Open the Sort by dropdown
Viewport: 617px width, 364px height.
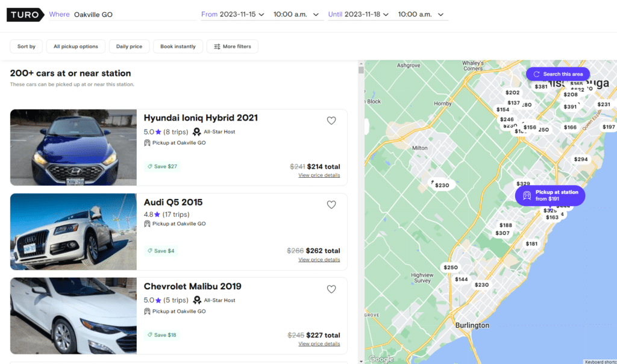(x=26, y=46)
